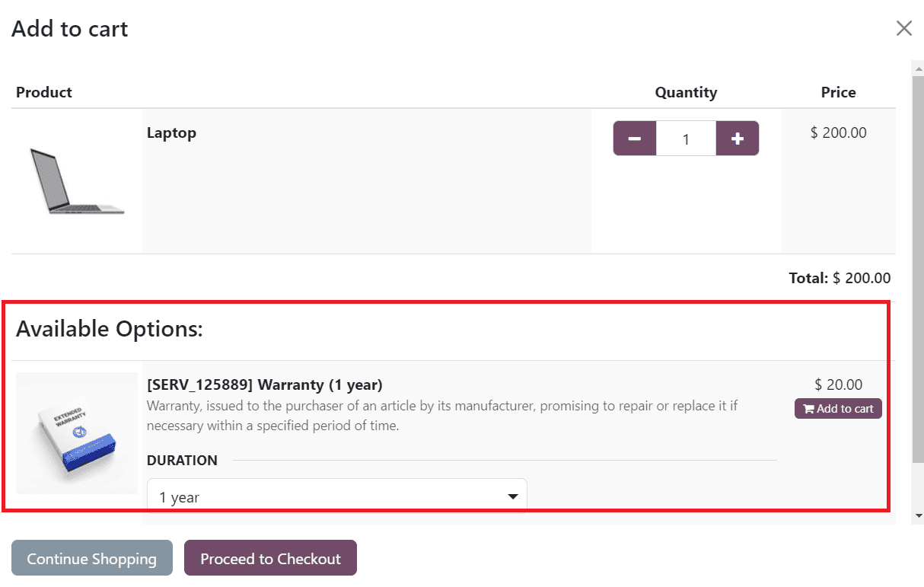Click the Laptop price $ 200.00
The height and width of the screenshot is (587, 924).
click(x=839, y=132)
